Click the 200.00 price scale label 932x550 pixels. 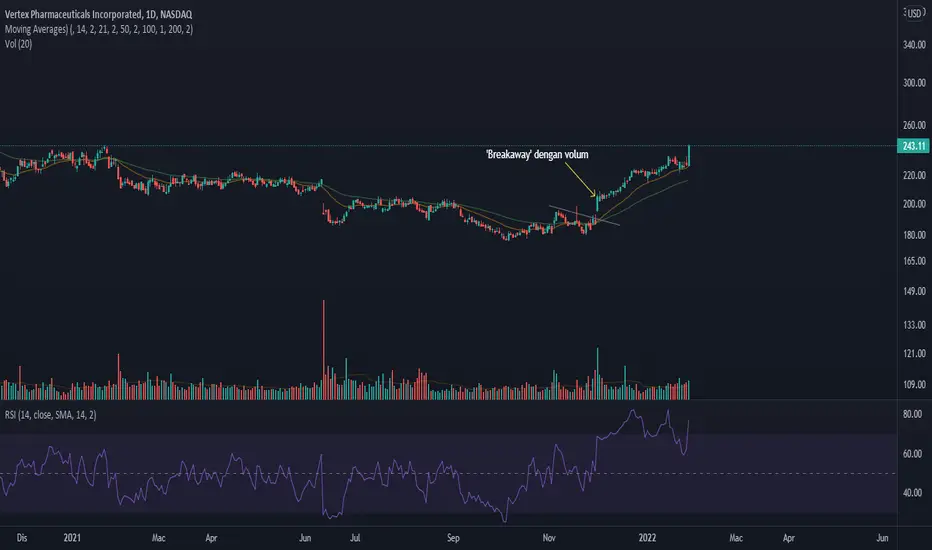[914, 204]
